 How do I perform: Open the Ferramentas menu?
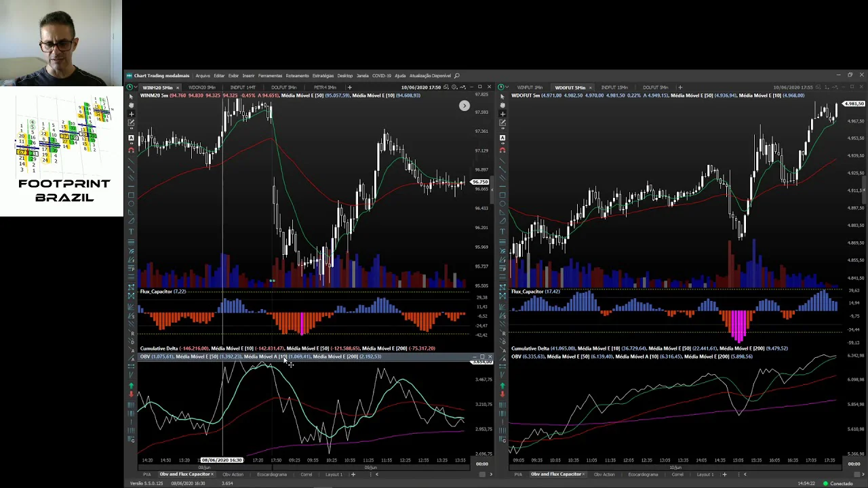pyautogui.click(x=270, y=76)
